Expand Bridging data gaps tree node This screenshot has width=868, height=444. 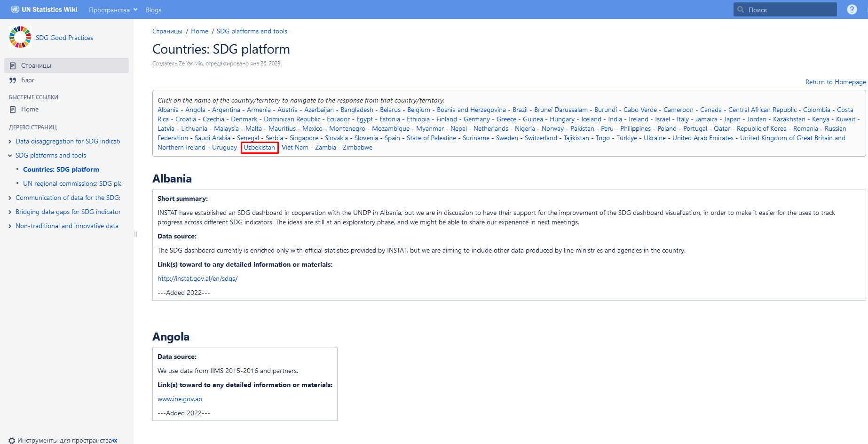click(10, 212)
